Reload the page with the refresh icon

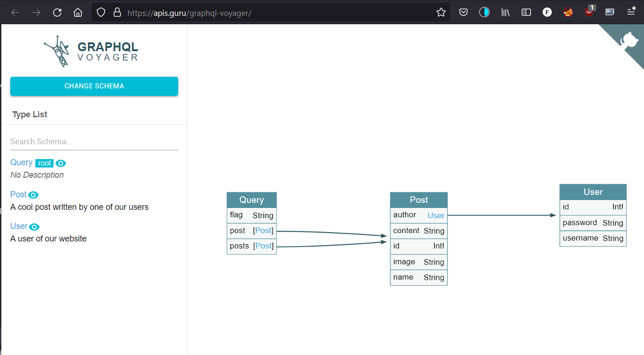point(57,13)
